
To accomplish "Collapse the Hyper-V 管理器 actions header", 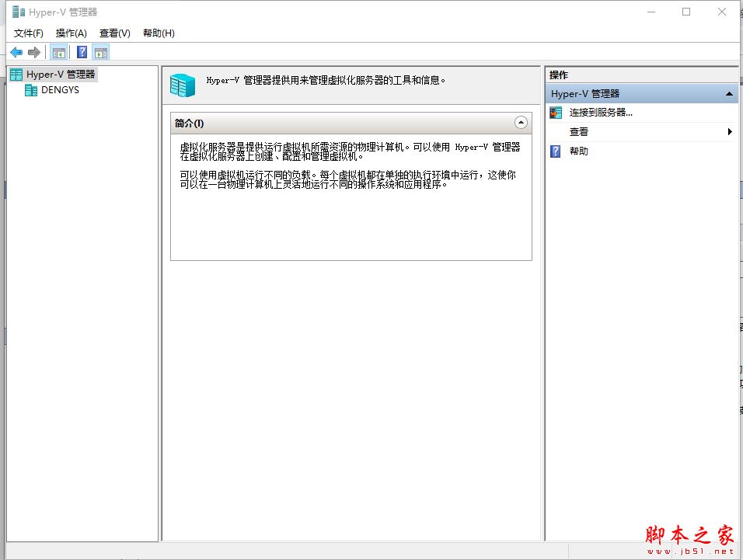I will tap(729, 94).
